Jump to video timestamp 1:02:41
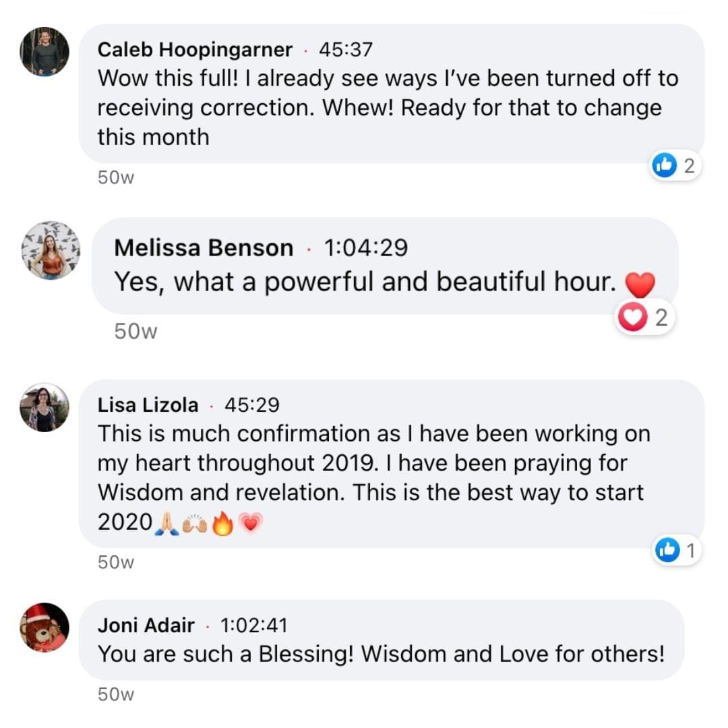The width and height of the screenshot is (728, 728). point(253,626)
